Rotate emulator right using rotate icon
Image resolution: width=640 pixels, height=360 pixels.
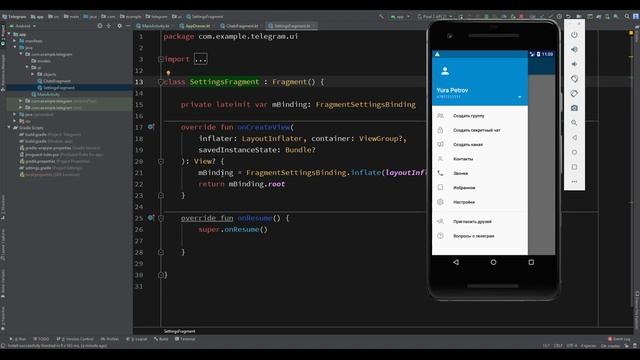[x=574, y=93]
